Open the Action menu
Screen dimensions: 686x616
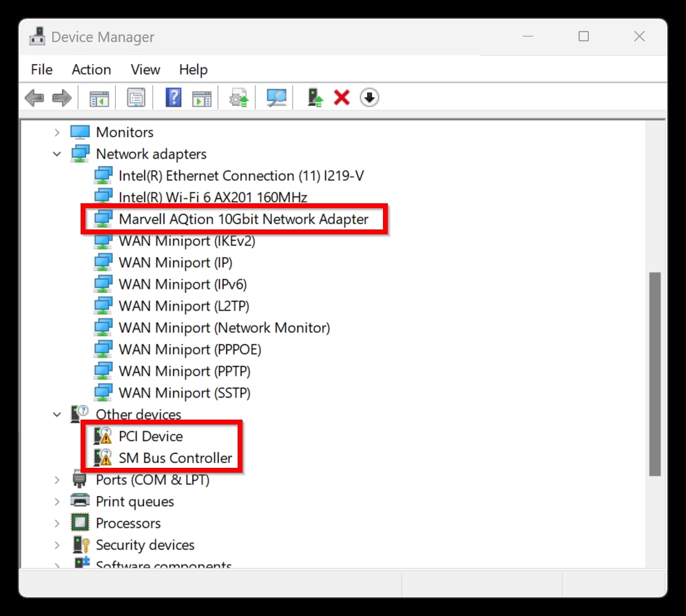tap(91, 70)
